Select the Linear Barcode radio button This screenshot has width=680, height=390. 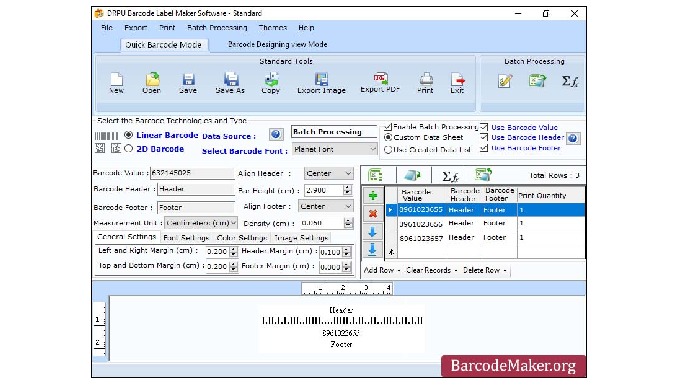[x=128, y=135]
